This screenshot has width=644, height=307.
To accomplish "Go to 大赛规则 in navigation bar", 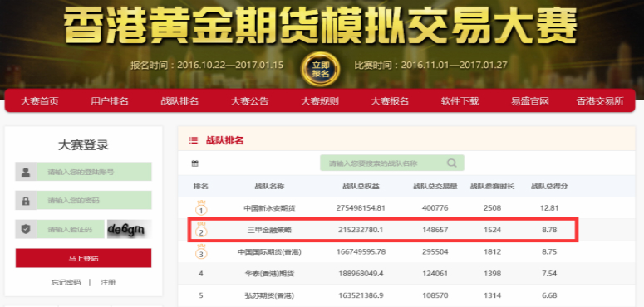I will pyautogui.click(x=320, y=101).
